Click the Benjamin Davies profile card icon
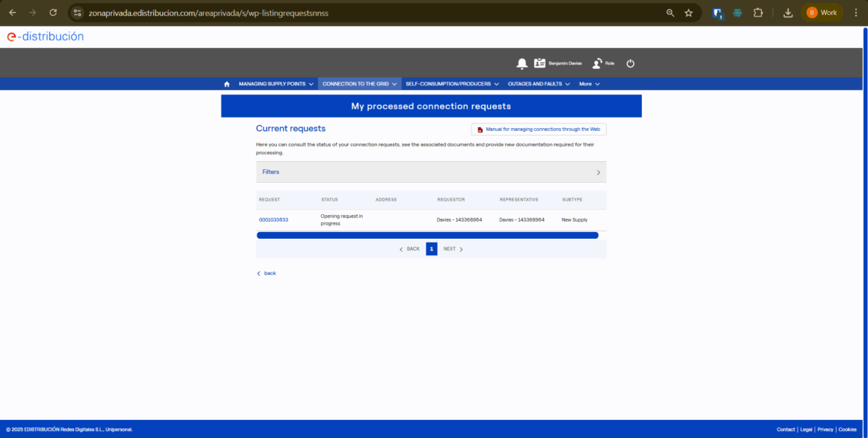Viewport: 868px width, 438px height. click(x=540, y=64)
